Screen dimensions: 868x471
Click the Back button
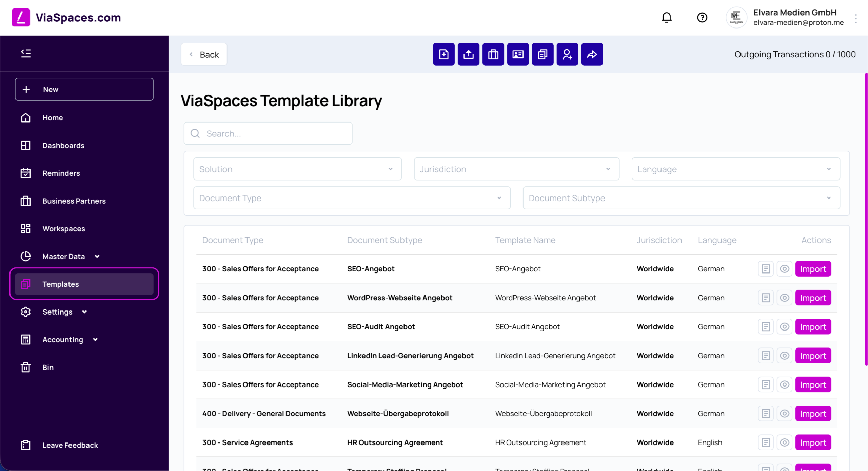[204, 54]
